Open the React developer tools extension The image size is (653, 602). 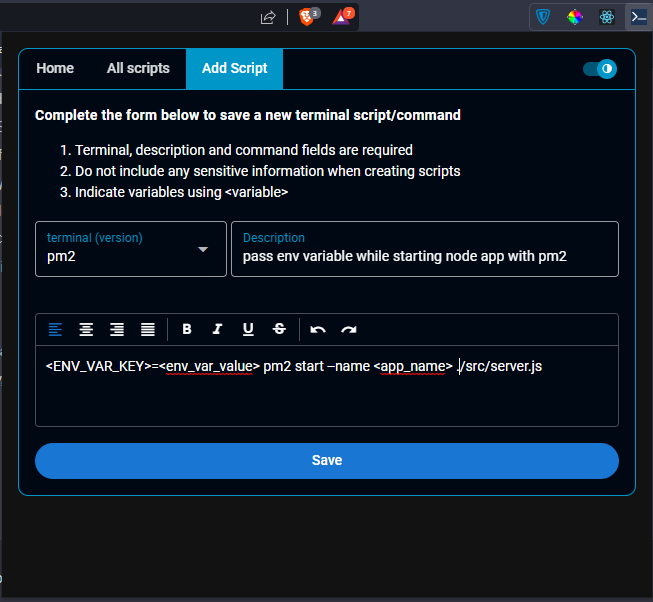607,17
